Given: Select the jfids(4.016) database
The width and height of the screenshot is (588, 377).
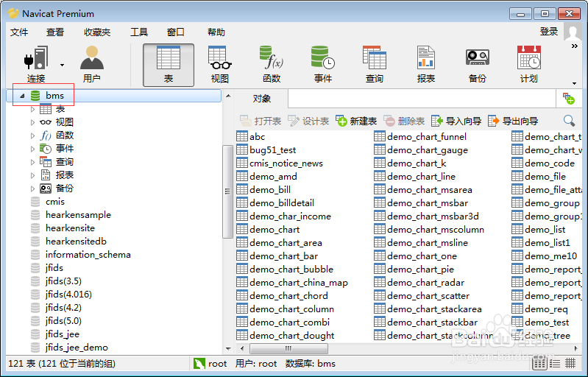Looking at the screenshot, I should 68,295.
